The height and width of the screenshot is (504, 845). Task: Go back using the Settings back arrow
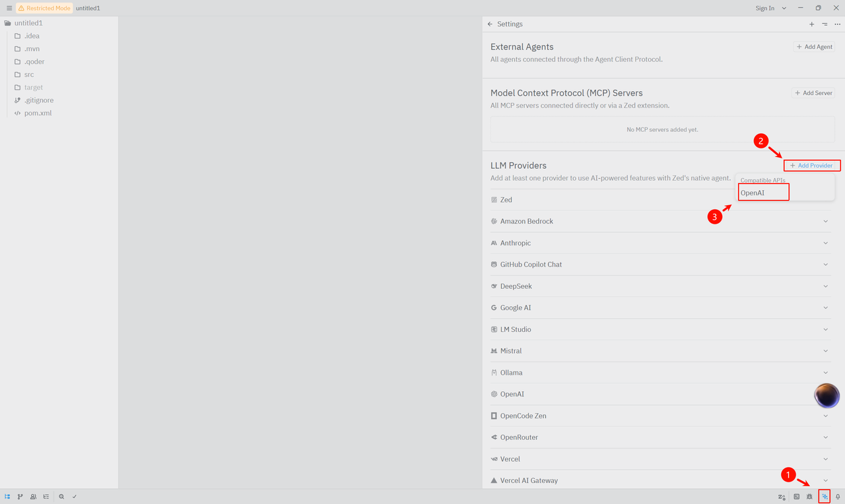coord(490,24)
